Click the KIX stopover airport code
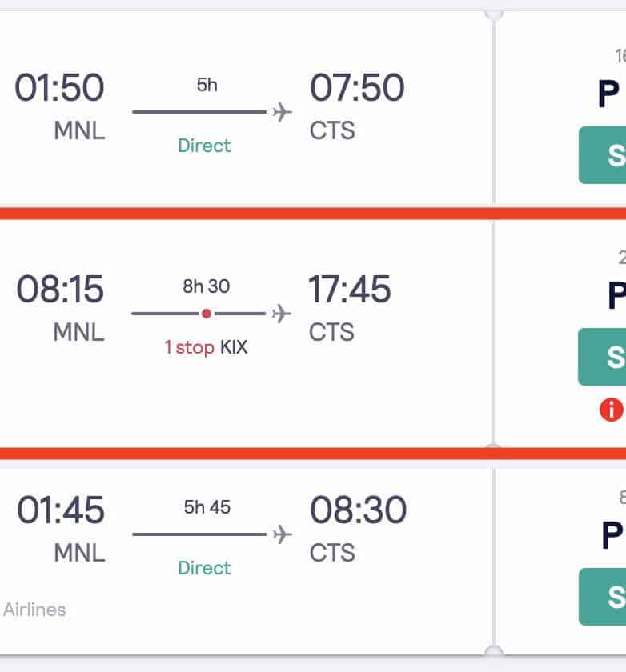 tap(234, 347)
